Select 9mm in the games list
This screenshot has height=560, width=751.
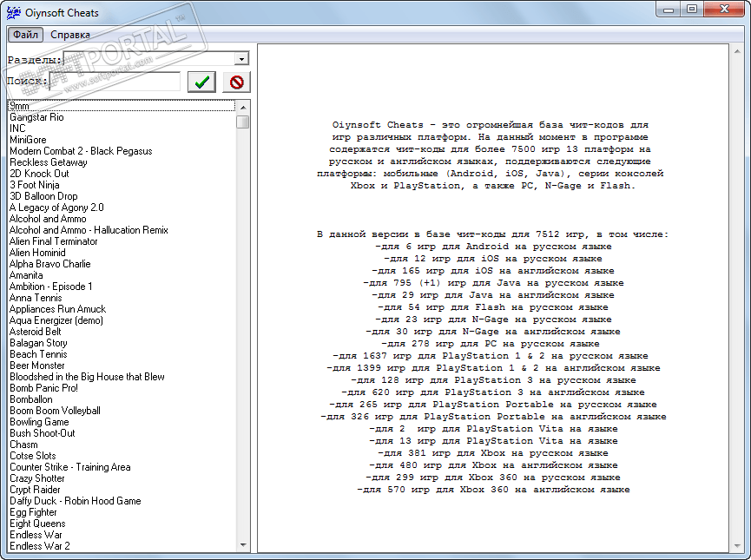[122, 106]
